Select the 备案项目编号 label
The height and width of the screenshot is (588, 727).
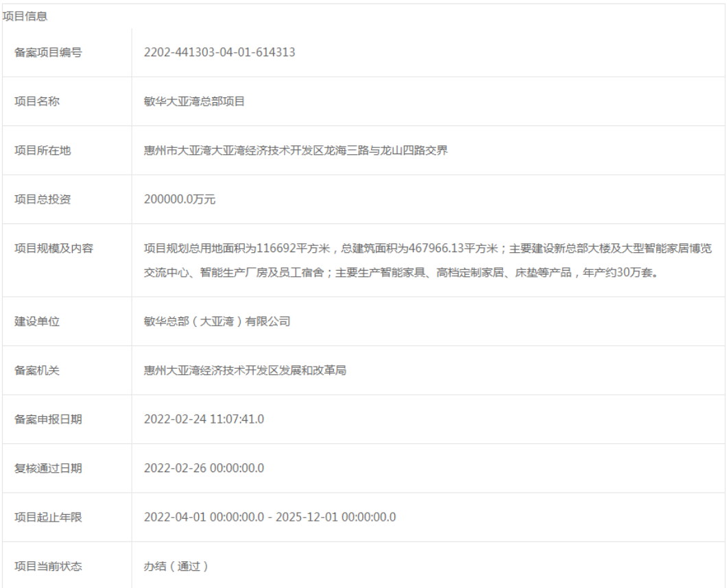pyautogui.click(x=48, y=52)
